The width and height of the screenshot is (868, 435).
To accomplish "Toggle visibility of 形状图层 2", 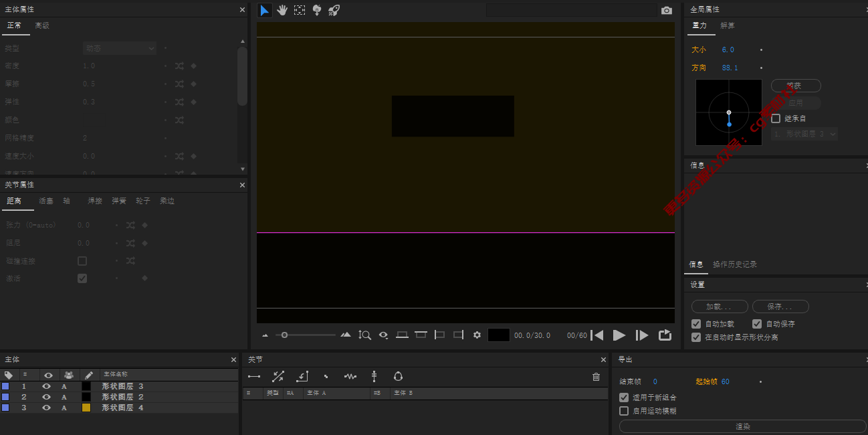I will pyautogui.click(x=47, y=397).
